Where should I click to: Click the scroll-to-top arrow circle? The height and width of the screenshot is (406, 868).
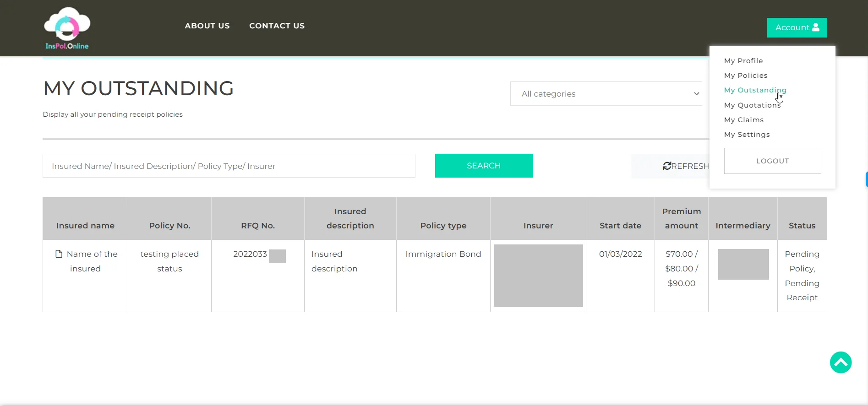(x=841, y=363)
